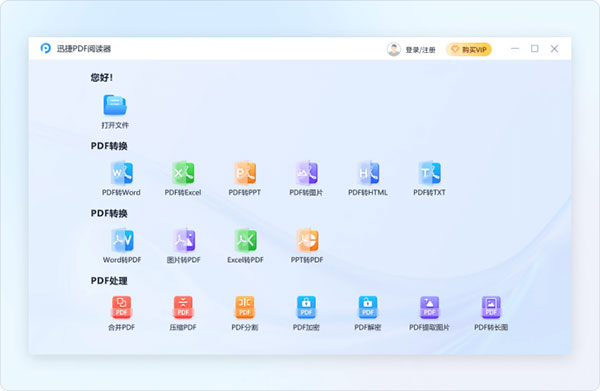The image size is (600, 391).
Task: Open the PDF转图片 tool
Action: [x=307, y=173]
